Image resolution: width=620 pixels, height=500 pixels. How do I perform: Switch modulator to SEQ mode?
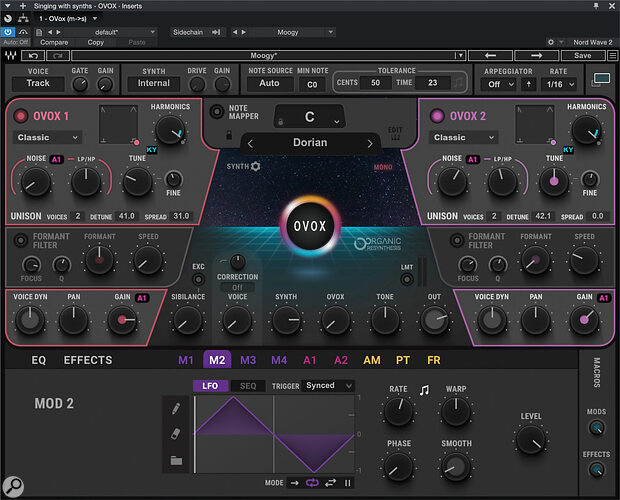248,386
